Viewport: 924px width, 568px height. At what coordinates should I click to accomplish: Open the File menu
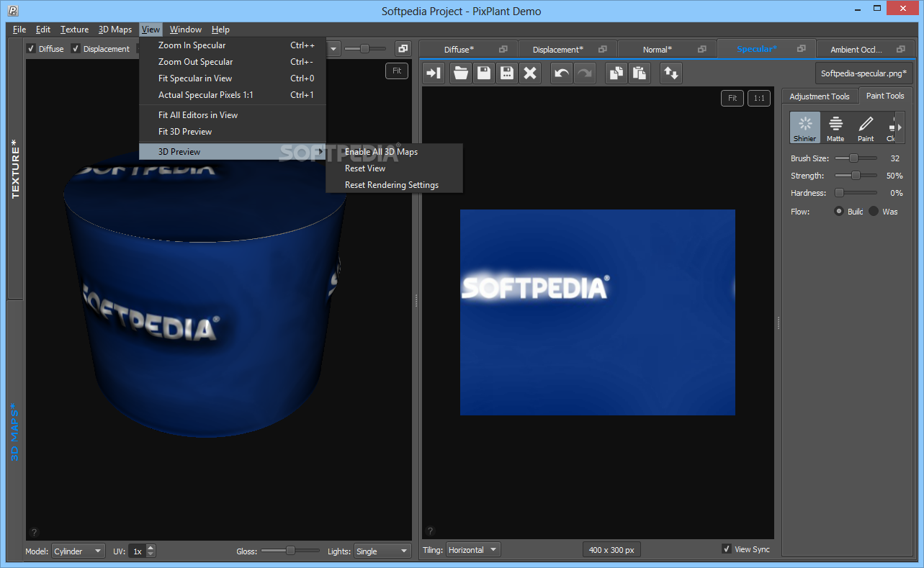(19, 30)
